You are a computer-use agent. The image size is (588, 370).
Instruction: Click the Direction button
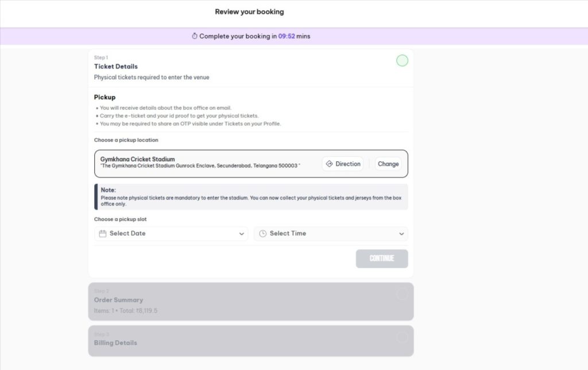[343, 163]
